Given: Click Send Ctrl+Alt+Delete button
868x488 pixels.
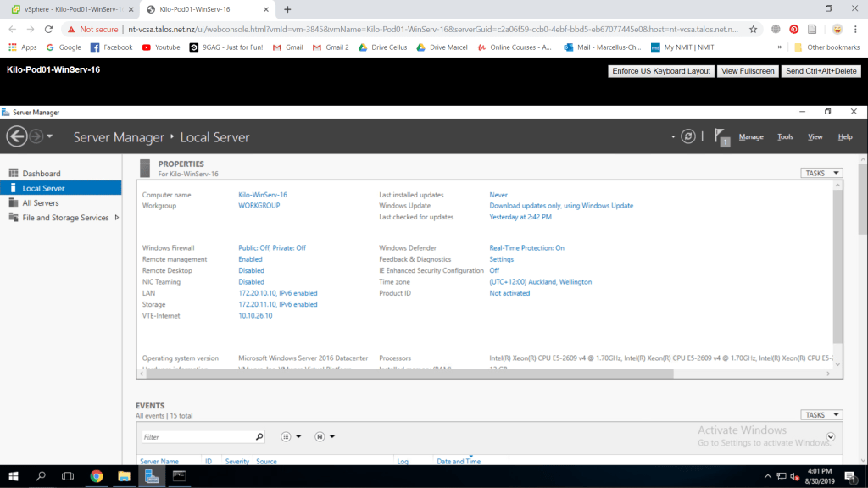Looking at the screenshot, I should [x=821, y=71].
